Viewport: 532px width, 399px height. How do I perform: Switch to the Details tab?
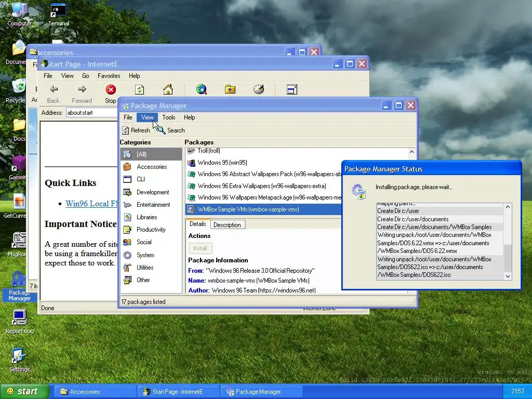(198, 224)
